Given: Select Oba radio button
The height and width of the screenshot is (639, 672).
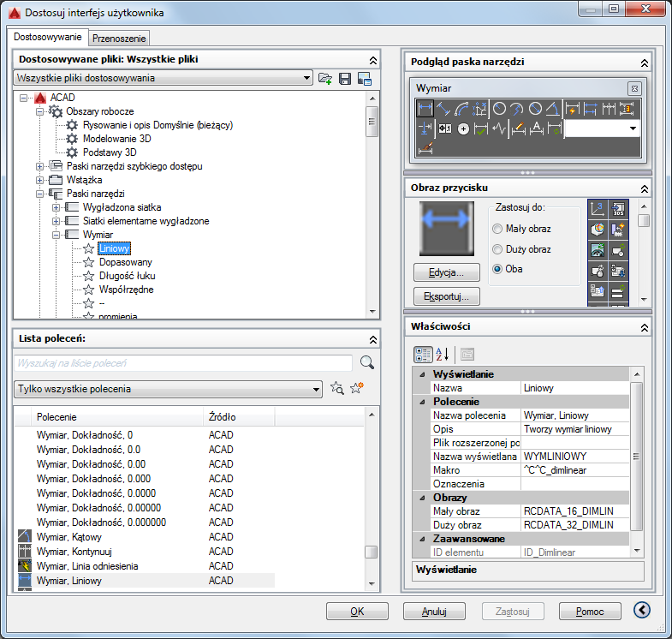Looking at the screenshot, I should pyautogui.click(x=497, y=269).
